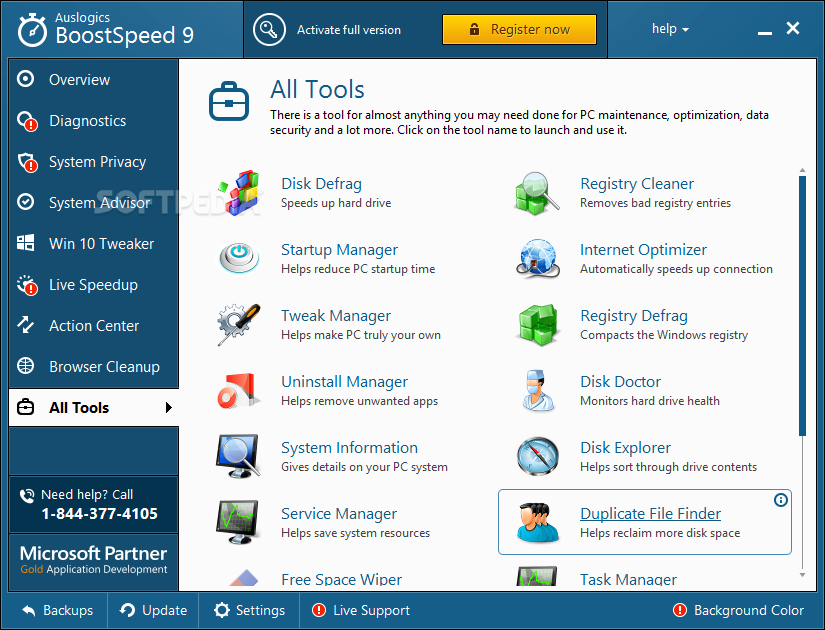Open the Service Manager link
The height and width of the screenshot is (630, 825).
tap(339, 514)
